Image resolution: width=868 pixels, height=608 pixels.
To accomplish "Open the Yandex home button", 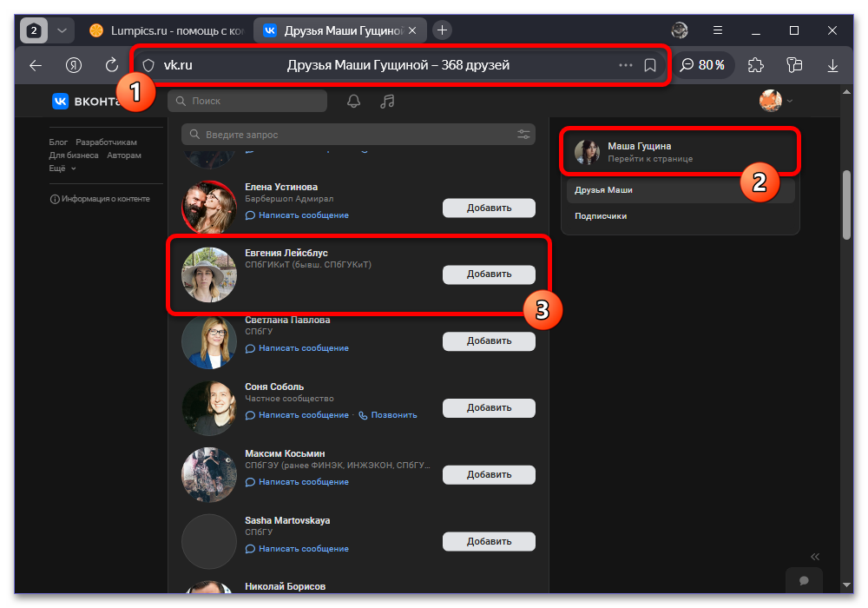I will 74,65.
